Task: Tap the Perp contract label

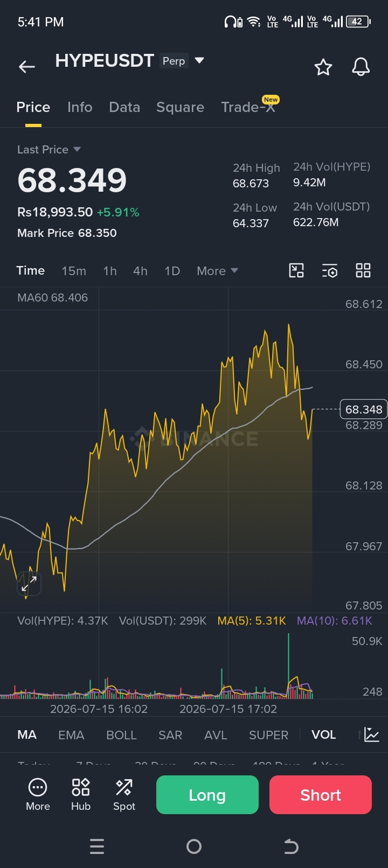Action: tap(174, 61)
